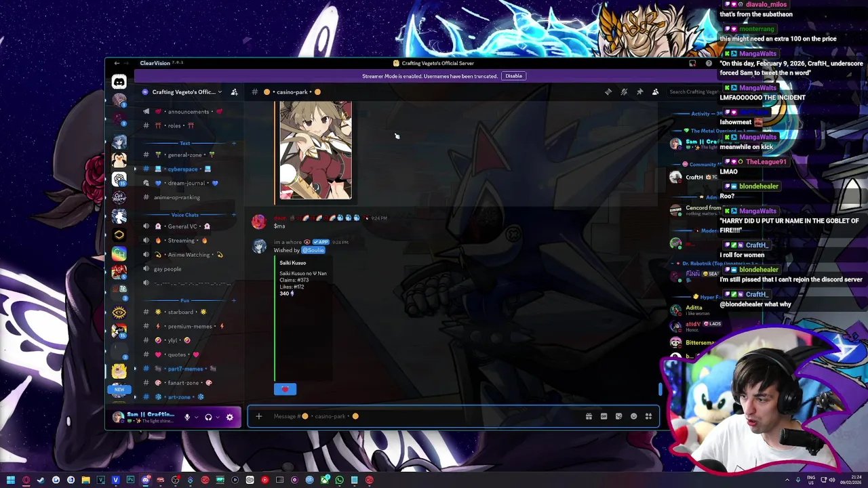Focus the Search Crafting Vegeto's field
The image size is (868, 488).
693,92
